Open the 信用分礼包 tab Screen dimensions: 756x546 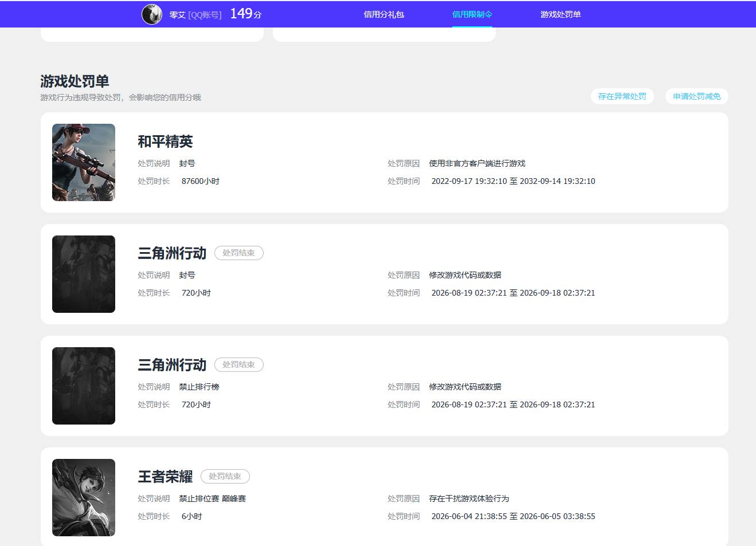(384, 14)
